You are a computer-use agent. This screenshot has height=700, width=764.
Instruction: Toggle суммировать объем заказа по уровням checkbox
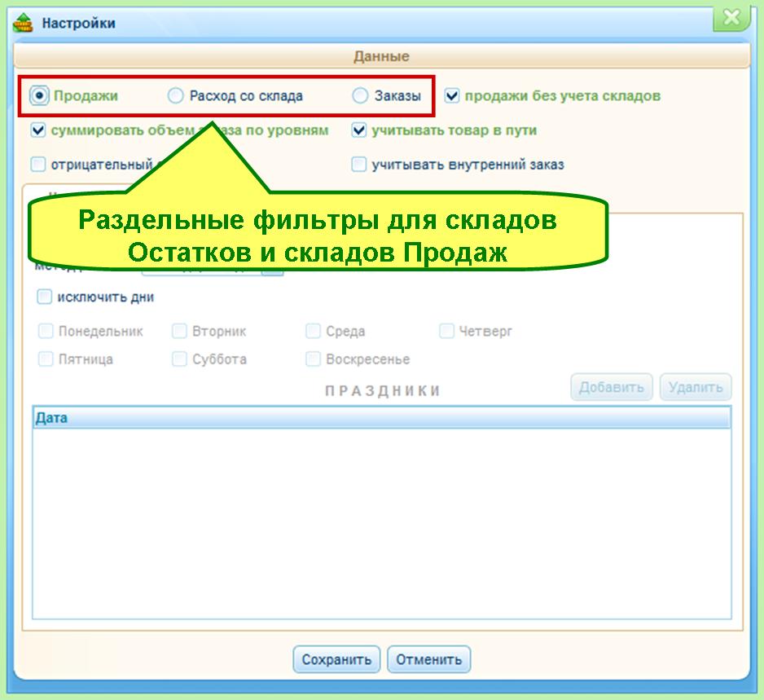[x=38, y=130]
